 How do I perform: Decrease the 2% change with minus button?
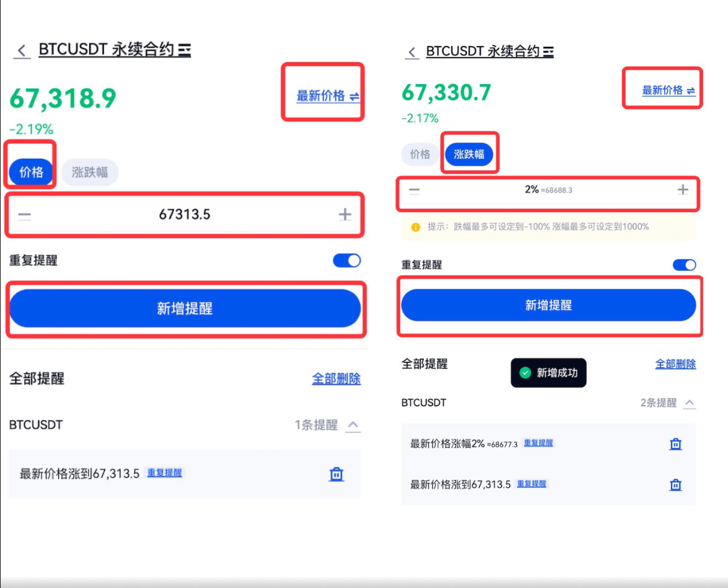[414, 191]
